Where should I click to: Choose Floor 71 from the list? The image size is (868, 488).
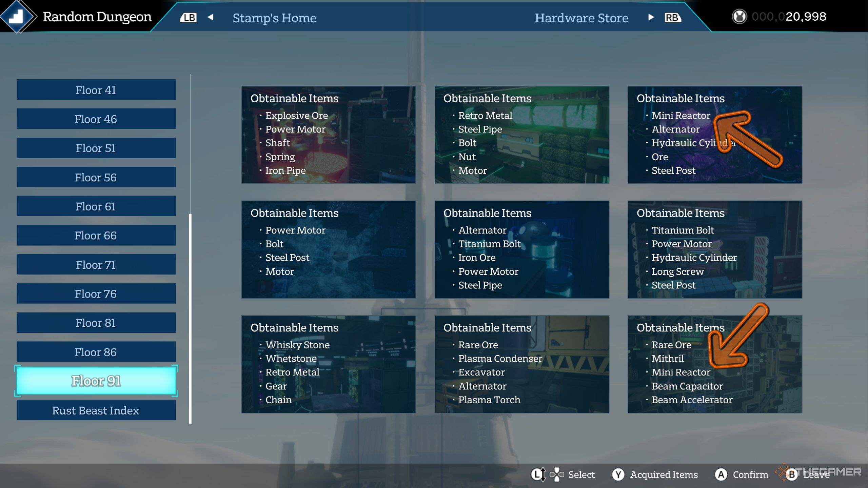tap(96, 265)
